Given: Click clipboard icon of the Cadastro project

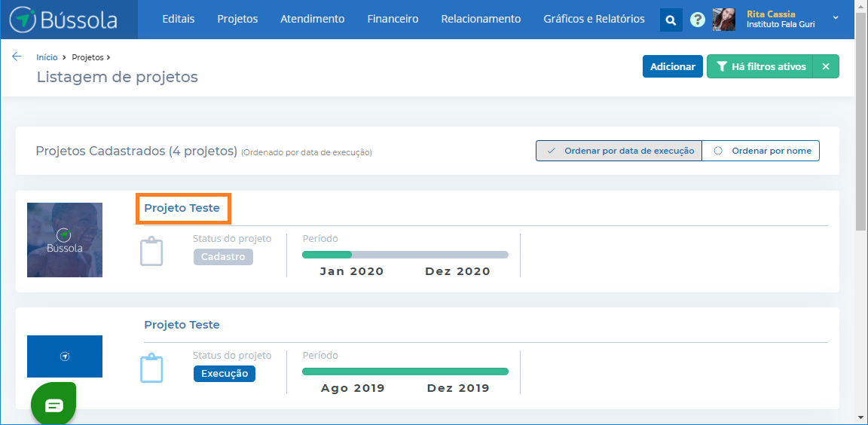Looking at the screenshot, I should 151,252.
